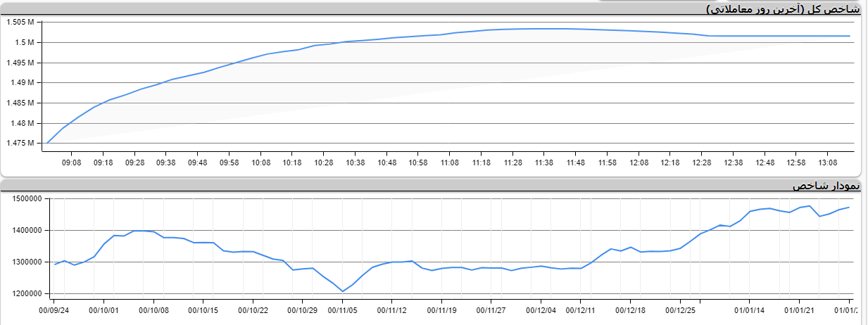Image resolution: width=868 pixels, height=325 pixels.
Task: Select the 1200000 y-axis label
Action: 27,293
